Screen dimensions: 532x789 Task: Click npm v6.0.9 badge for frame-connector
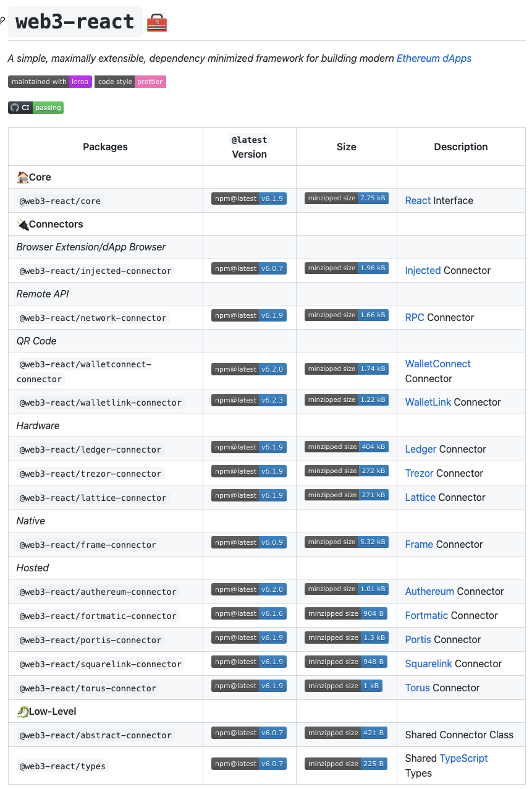[249, 542]
